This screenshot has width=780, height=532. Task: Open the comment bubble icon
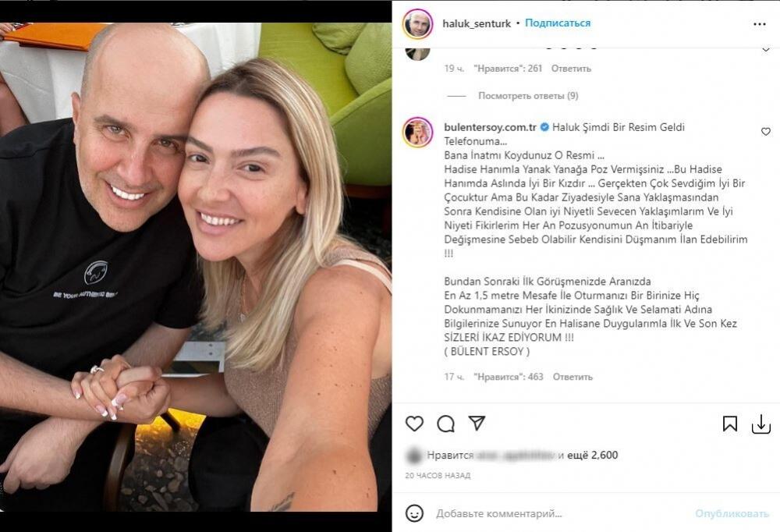tap(445, 424)
